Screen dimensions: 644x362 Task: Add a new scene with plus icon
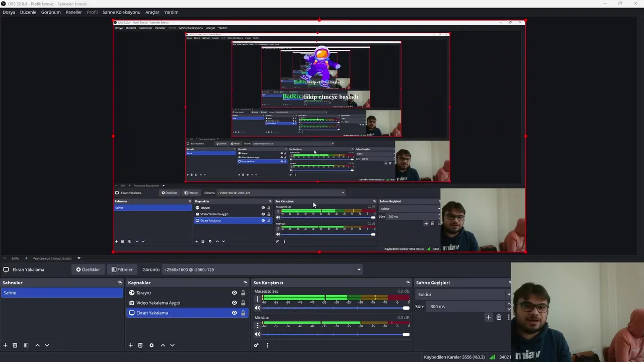point(6,345)
